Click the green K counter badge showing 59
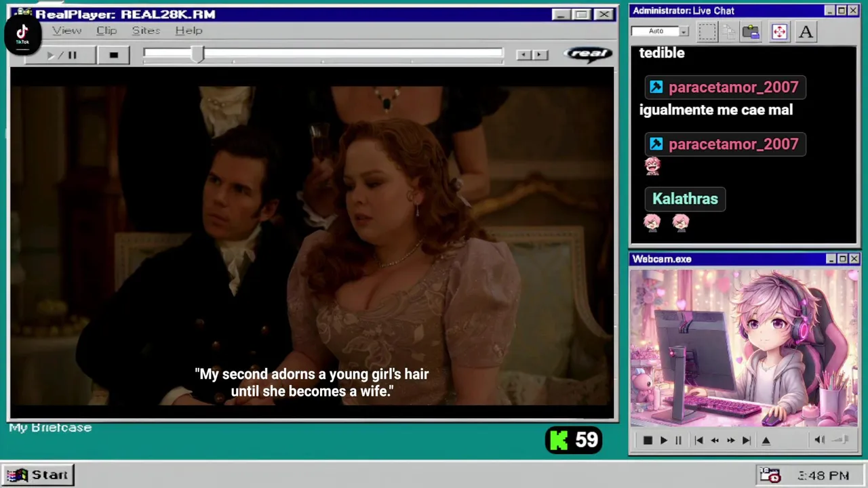 coord(574,441)
